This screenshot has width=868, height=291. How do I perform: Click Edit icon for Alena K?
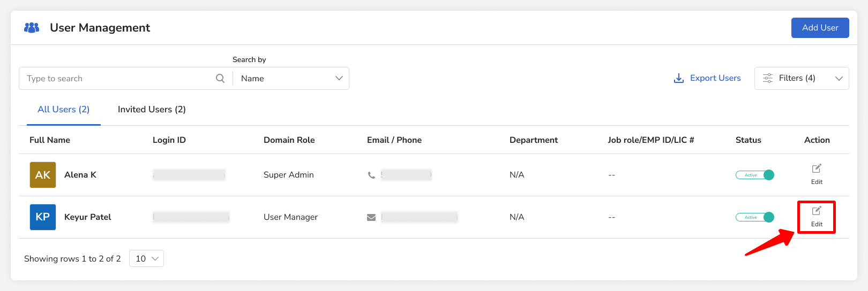817,169
